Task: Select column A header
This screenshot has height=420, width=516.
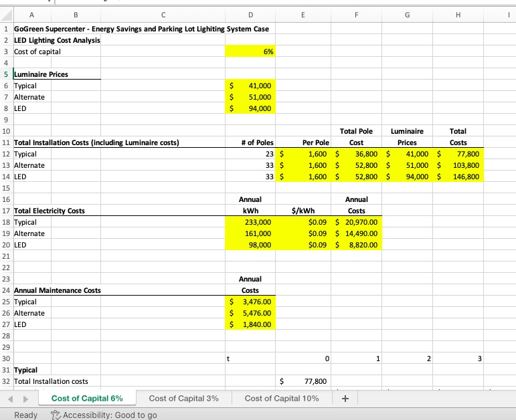Action: coord(31,15)
